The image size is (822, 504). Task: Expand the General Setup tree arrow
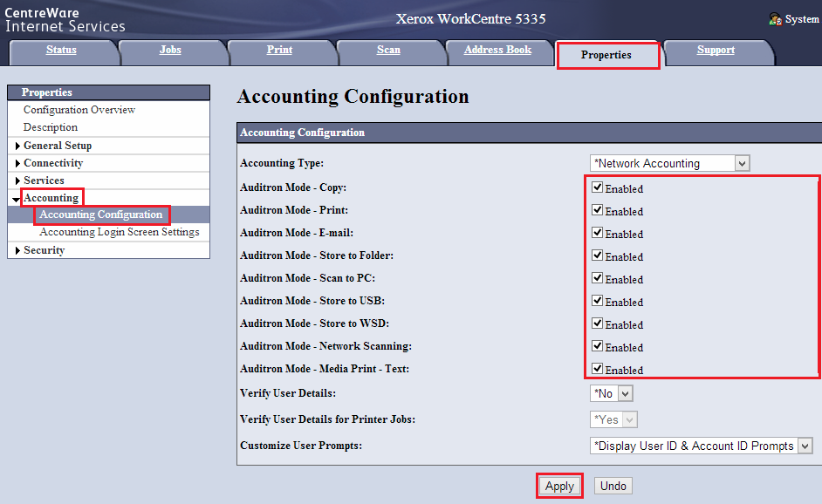[x=17, y=146]
